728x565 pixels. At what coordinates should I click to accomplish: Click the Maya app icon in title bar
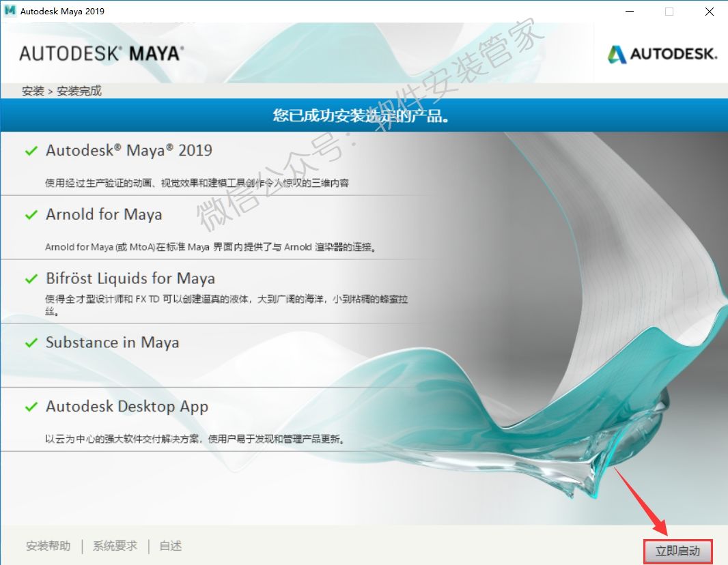point(10,11)
